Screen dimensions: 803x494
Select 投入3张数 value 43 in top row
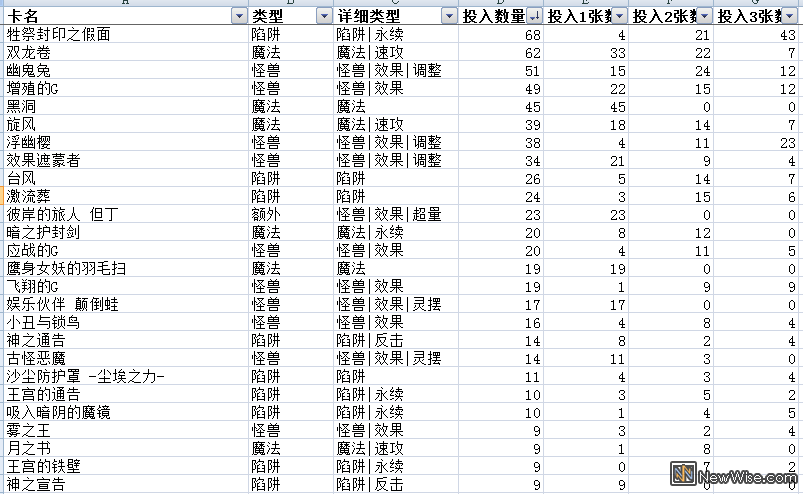(756, 34)
